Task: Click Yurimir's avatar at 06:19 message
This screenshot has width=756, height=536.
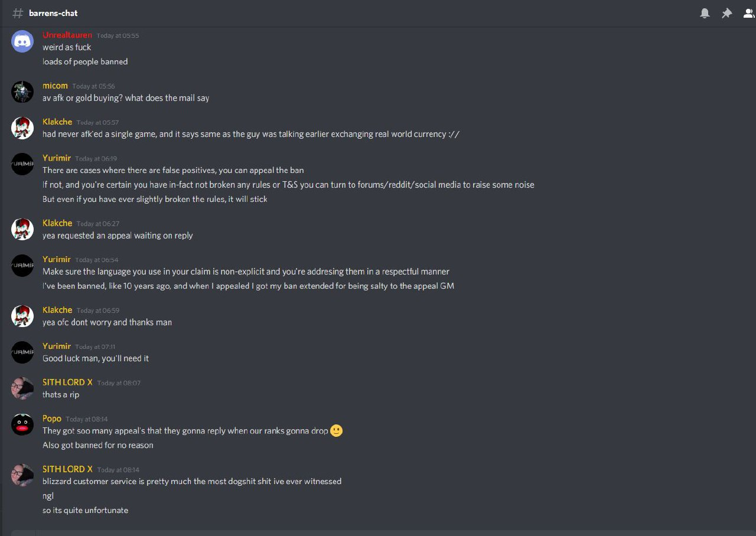Action: pos(22,164)
